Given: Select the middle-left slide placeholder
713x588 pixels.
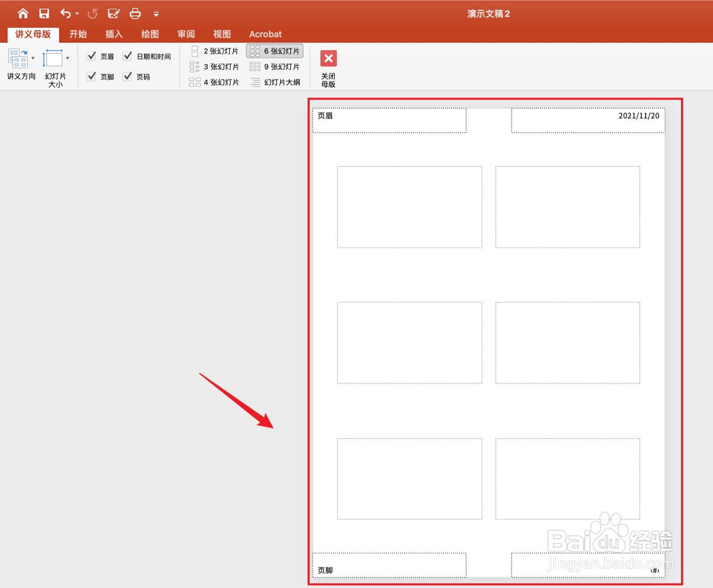Looking at the screenshot, I should tap(410, 343).
